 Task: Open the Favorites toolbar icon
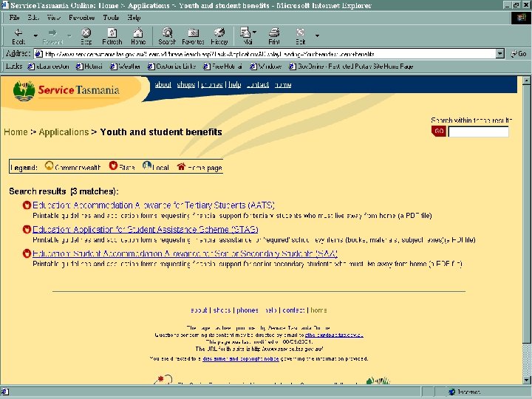tap(193, 33)
